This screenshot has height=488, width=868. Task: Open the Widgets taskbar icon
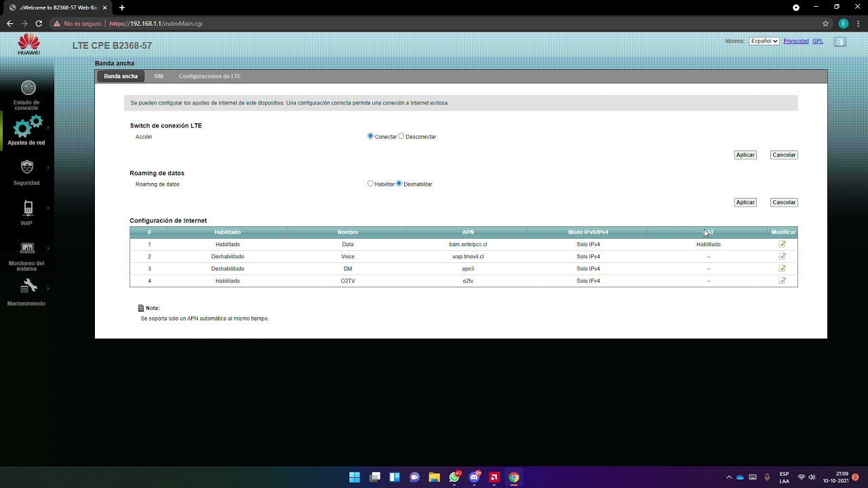pyautogui.click(x=394, y=477)
